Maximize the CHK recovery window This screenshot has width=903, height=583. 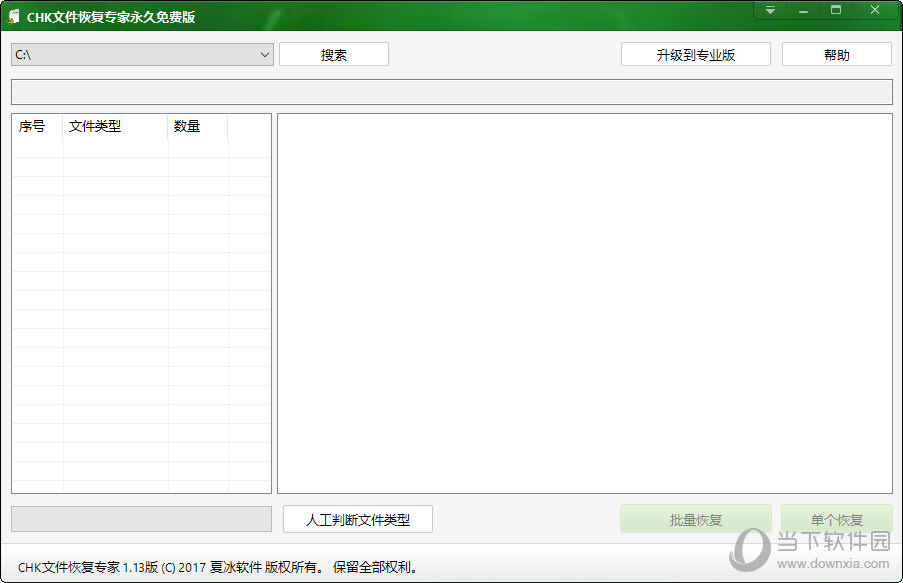pos(836,10)
